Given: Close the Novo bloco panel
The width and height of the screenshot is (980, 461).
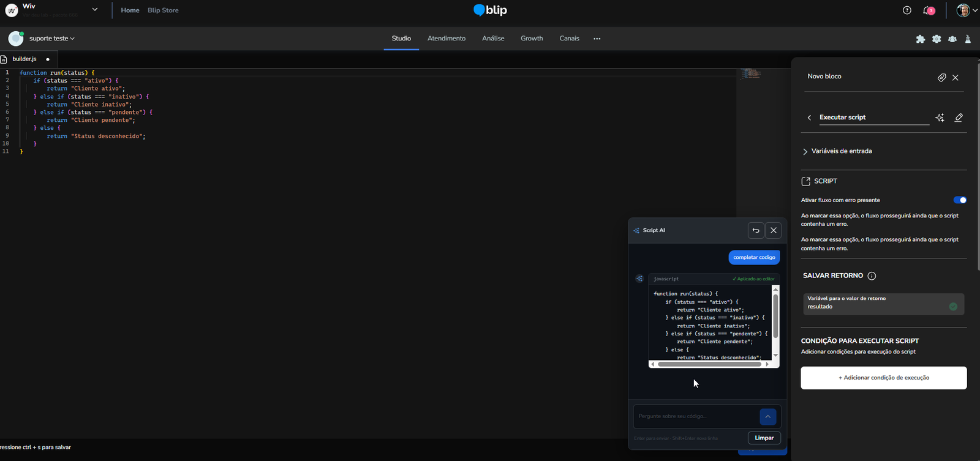Looking at the screenshot, I should click(x=956, y=77).
